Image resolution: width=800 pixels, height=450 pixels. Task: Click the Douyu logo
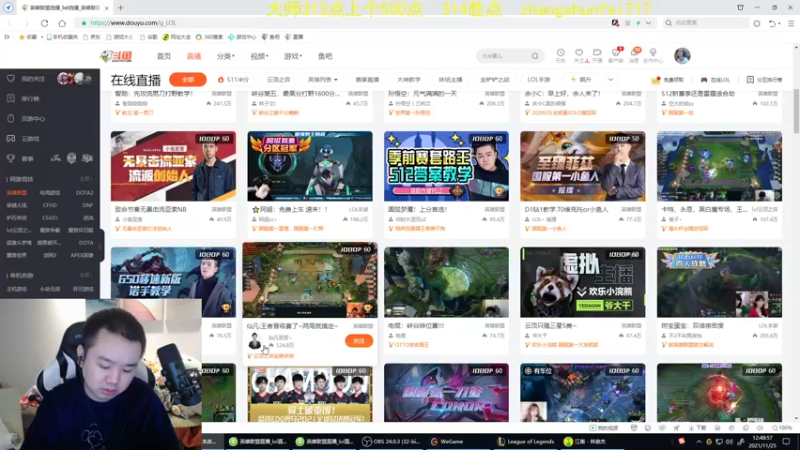coord(116,56)
